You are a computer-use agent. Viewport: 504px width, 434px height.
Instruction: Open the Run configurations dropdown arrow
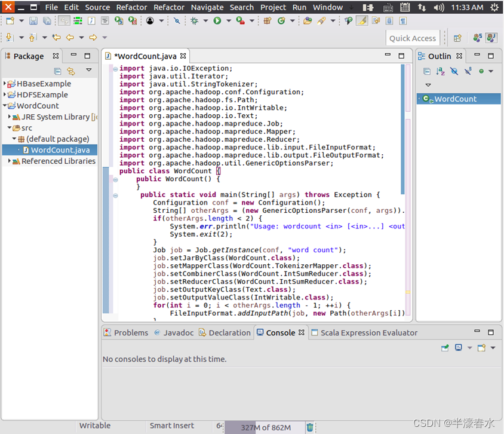point(229,21)
